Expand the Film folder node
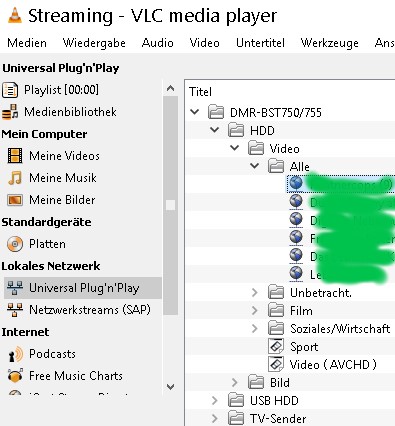The image size is (395, 426). (x=255, y=310)
